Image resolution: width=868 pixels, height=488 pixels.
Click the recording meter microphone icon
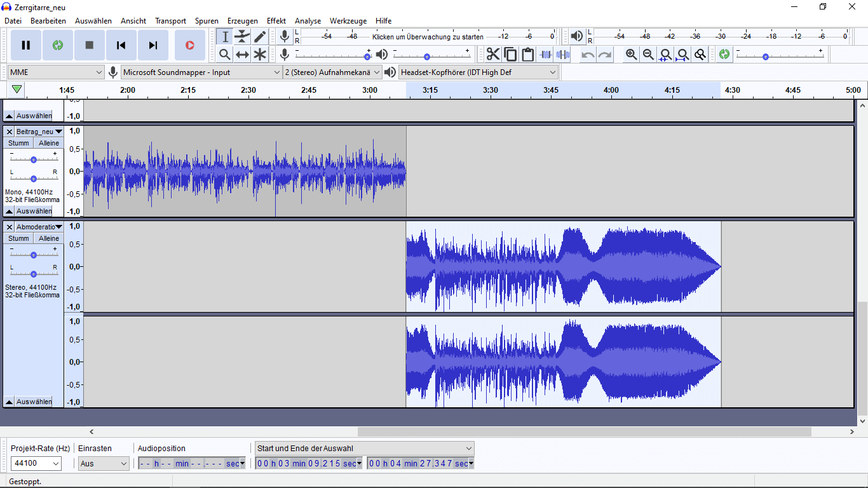click(285, 36)
